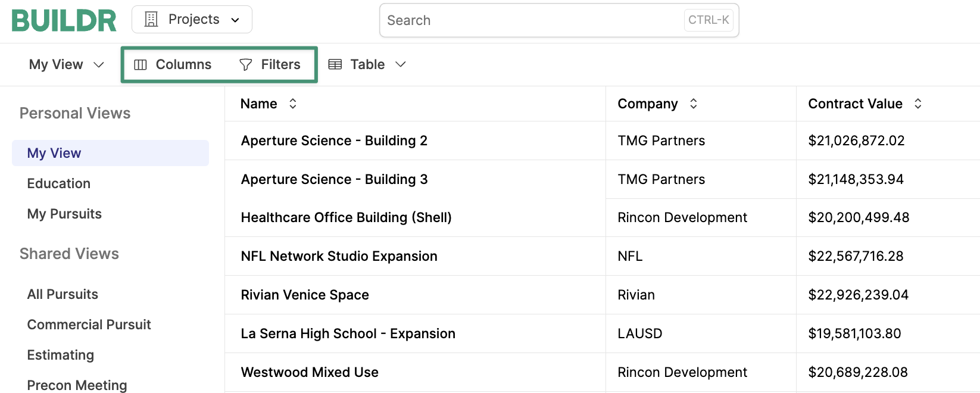
Task: Expand the My View dropdown in the toolbar
Action: pyautogui.click(x=99, y=64)
